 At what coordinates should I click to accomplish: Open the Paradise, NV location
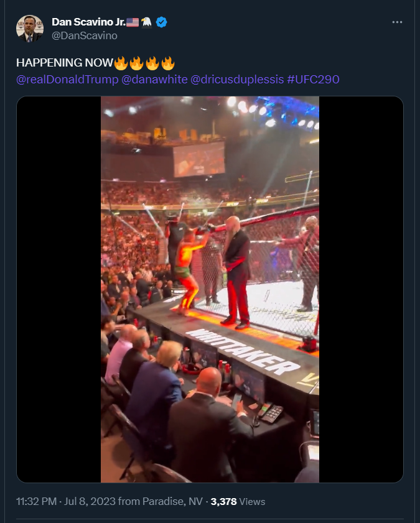pos(172,501)
